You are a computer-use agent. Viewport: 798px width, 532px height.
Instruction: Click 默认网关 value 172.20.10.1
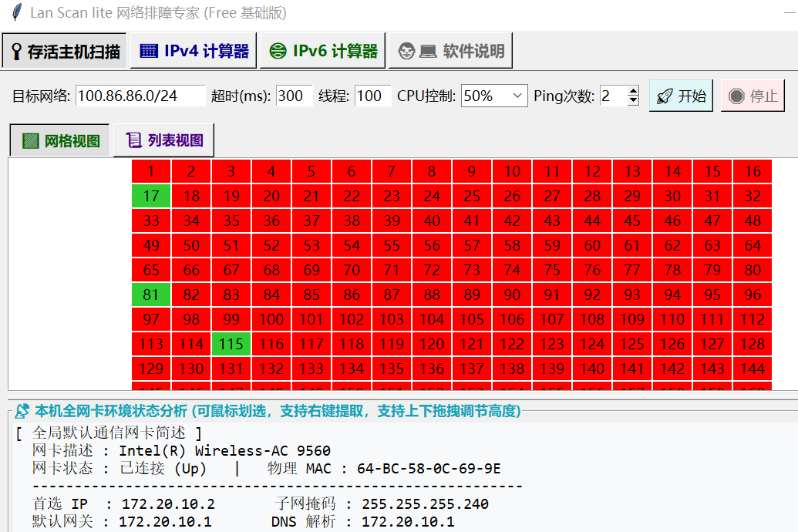[x=165, y=522]
